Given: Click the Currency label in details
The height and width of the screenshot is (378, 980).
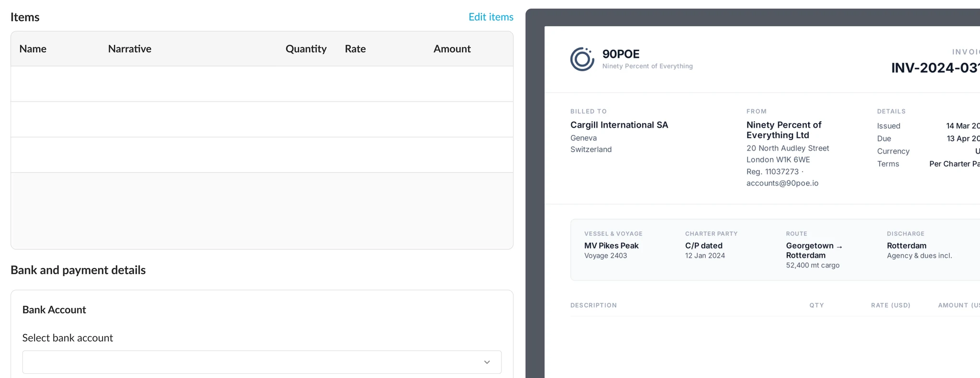Looking at the screenshot, I should click(x=893, y=151).
